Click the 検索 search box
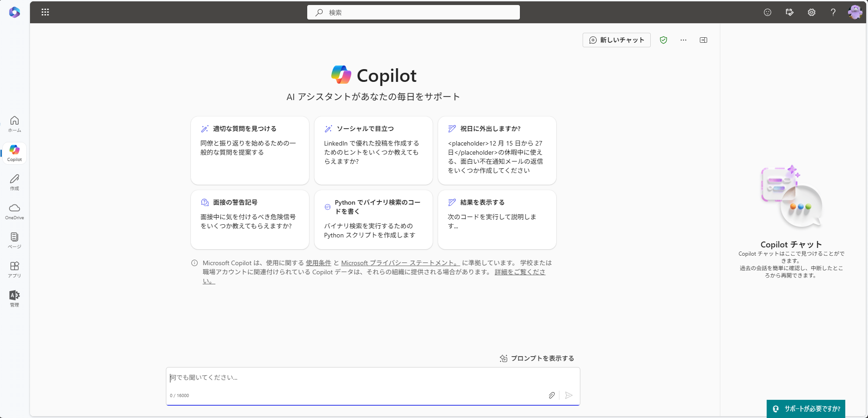 point(414,12)
